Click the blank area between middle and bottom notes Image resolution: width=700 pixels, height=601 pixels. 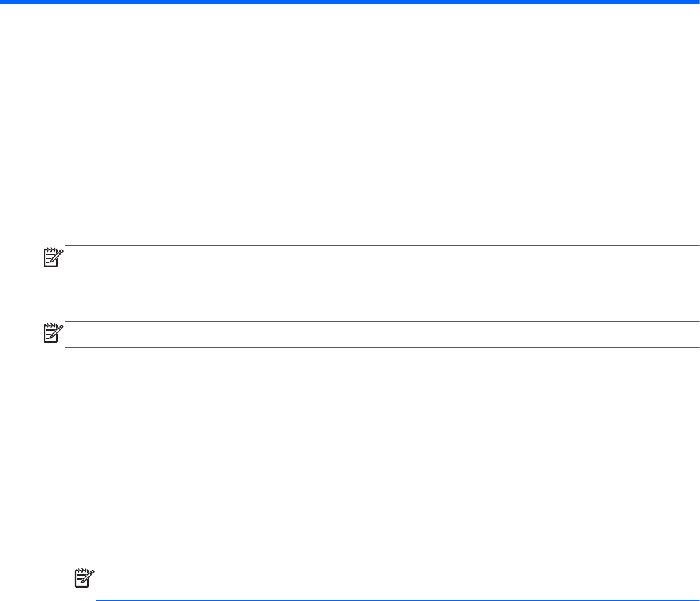click(x=381, y=459)
